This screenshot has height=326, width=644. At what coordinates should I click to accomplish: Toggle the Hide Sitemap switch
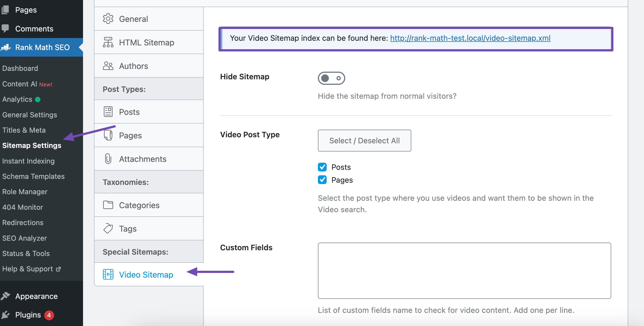tap(331, 78)
